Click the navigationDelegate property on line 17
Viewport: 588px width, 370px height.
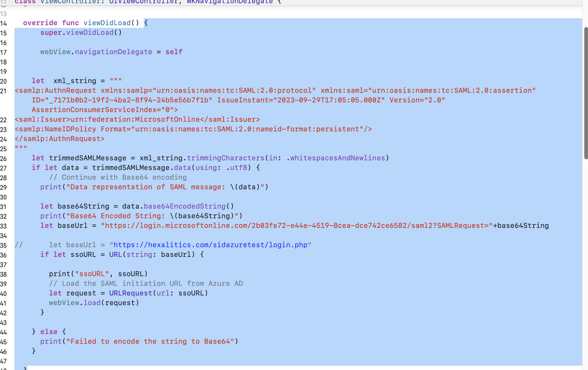[113, 52]
